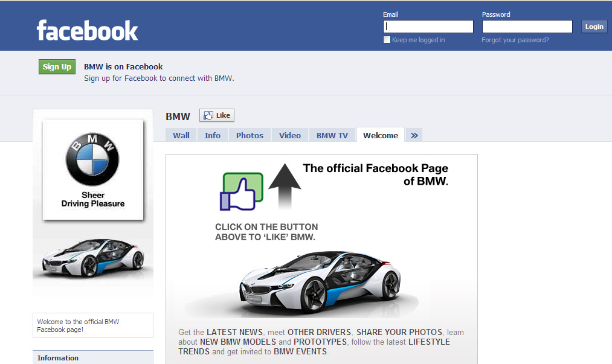Click the concept car image in sidebar
Viewport: 612px width, 364px height.
[x=92, y=257]
